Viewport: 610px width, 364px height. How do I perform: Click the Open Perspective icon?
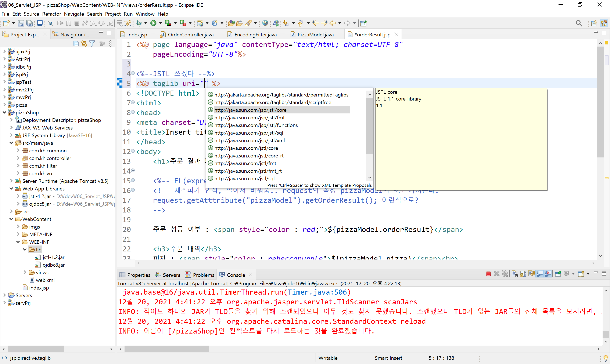594,23
